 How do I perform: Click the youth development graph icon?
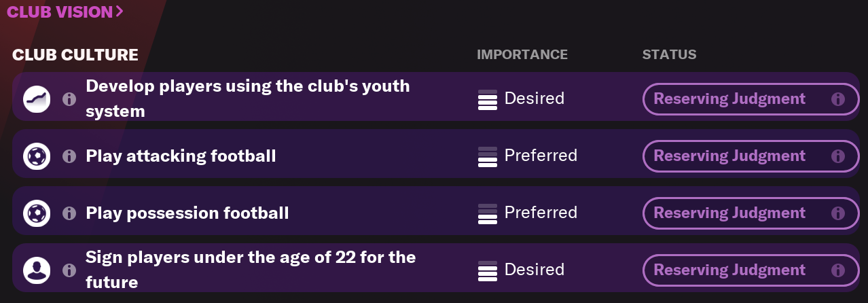pyautogui.click(x=36, y=99)
